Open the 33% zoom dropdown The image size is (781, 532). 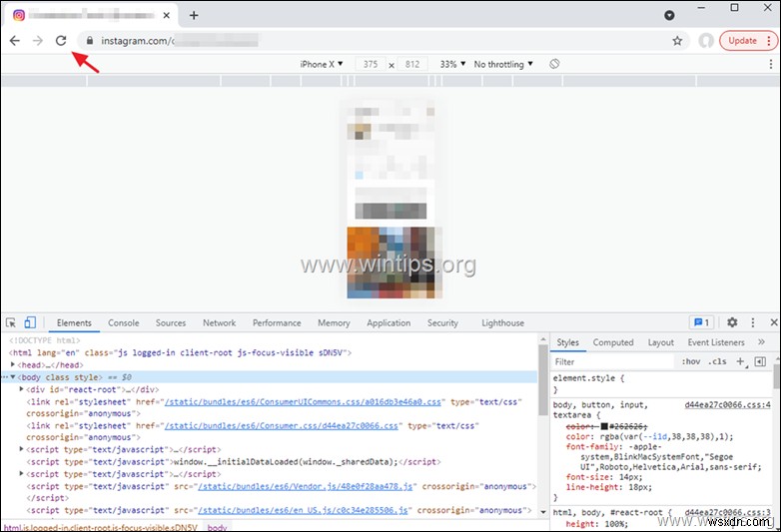coord(452,64)
